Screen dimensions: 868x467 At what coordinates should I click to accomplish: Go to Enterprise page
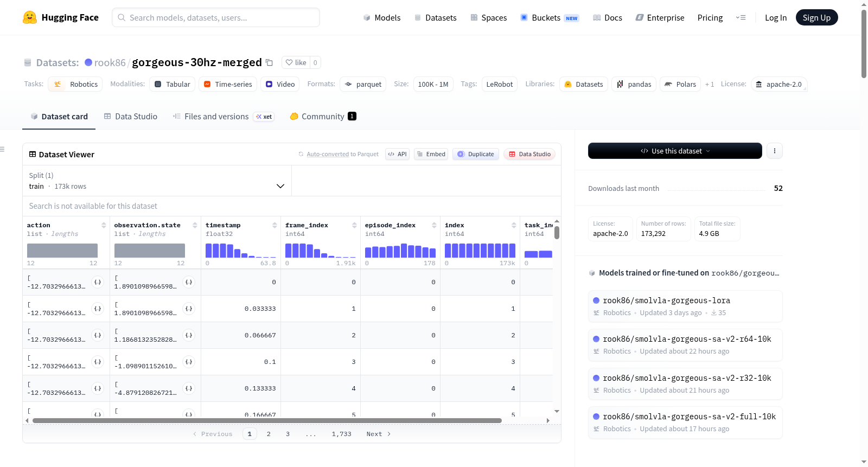(660, 17)
